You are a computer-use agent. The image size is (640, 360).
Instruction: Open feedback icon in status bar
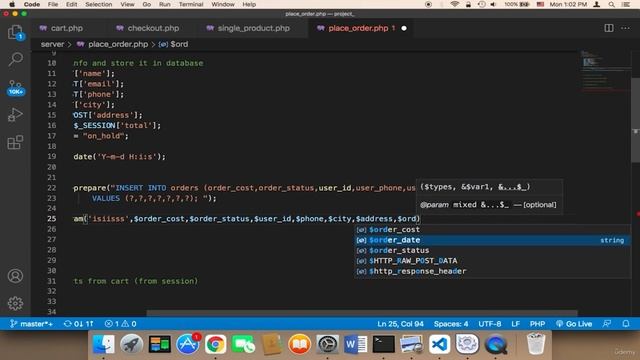coord(607,324)
